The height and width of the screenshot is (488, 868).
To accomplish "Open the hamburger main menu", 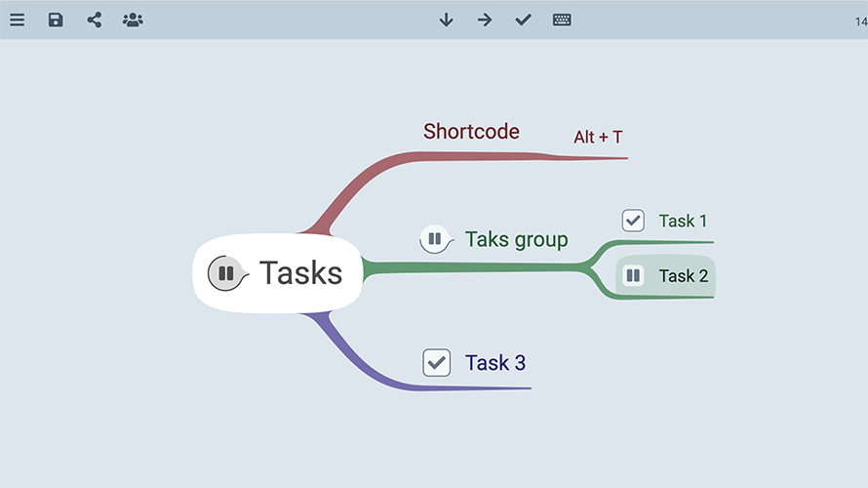I will coord(18,20).
